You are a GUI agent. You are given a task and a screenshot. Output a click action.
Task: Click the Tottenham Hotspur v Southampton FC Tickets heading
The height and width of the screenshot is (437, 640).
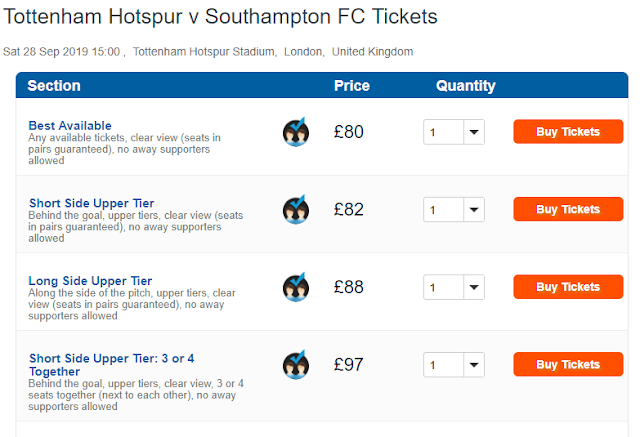220,18
